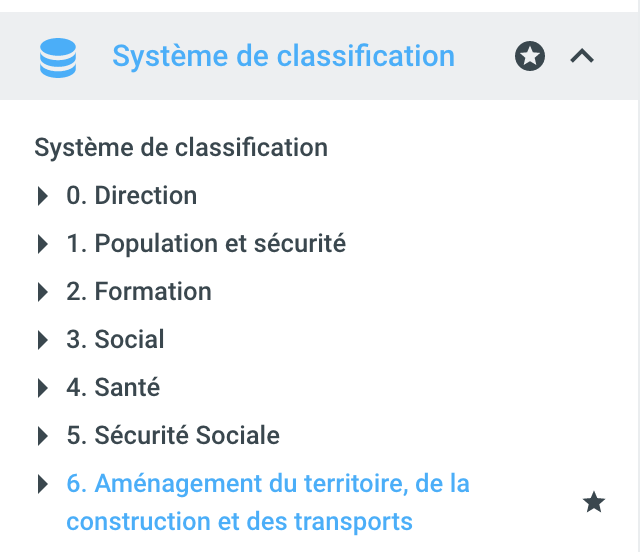Viewport: 640px width, 552px height.
Task: Select 1. Population et sécurité
Action: [x=206, y=244]
